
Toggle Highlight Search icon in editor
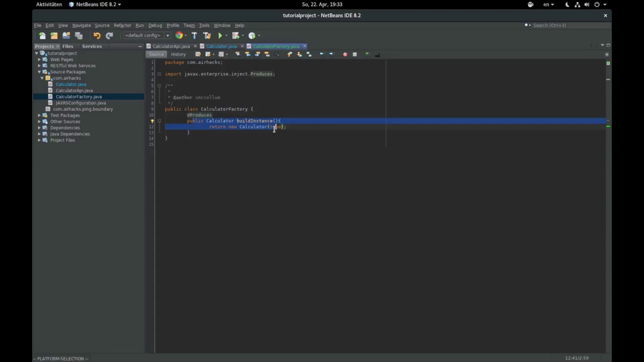pyautogui.click(x=267, y=54)
